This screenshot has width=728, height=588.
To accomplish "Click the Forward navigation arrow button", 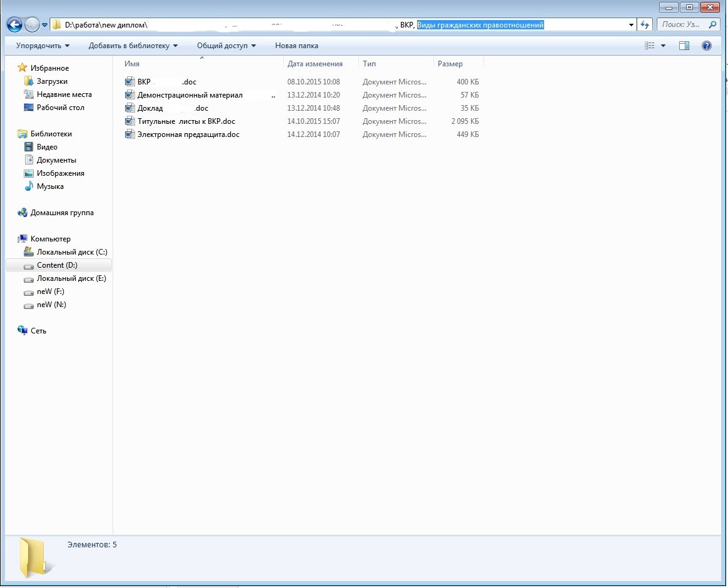I will [x=32, y=24].
